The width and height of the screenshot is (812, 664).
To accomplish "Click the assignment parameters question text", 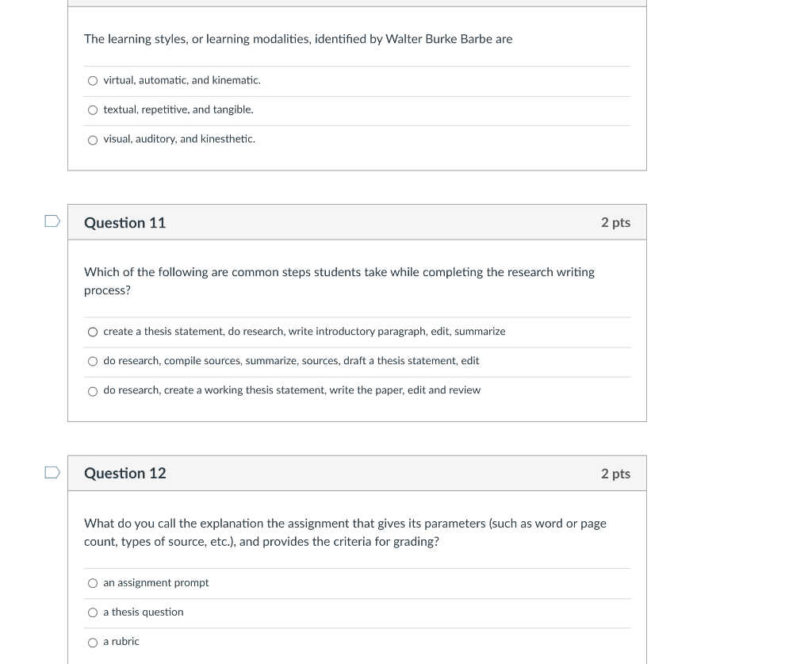I will [346, 532].
